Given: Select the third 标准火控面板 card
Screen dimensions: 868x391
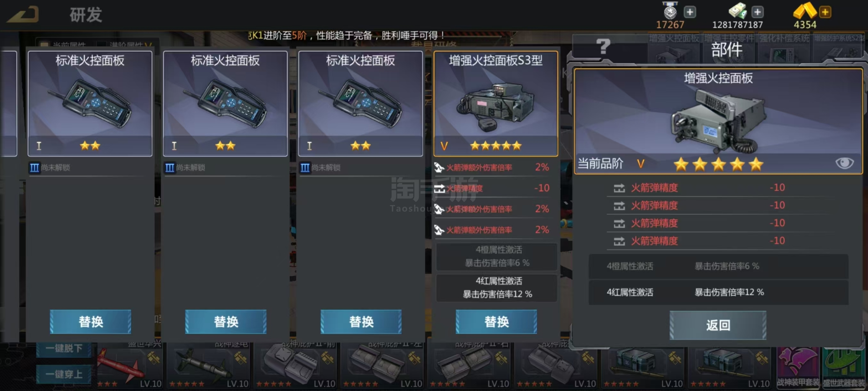Looking at the screenshot, I should point(360,104).
